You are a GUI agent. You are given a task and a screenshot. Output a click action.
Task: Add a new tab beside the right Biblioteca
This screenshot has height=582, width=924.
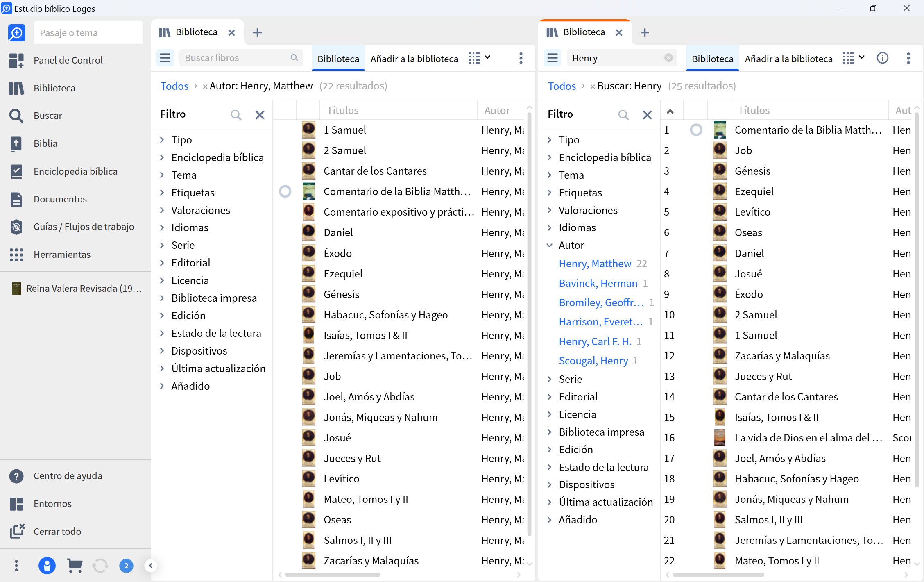(645, 32)
